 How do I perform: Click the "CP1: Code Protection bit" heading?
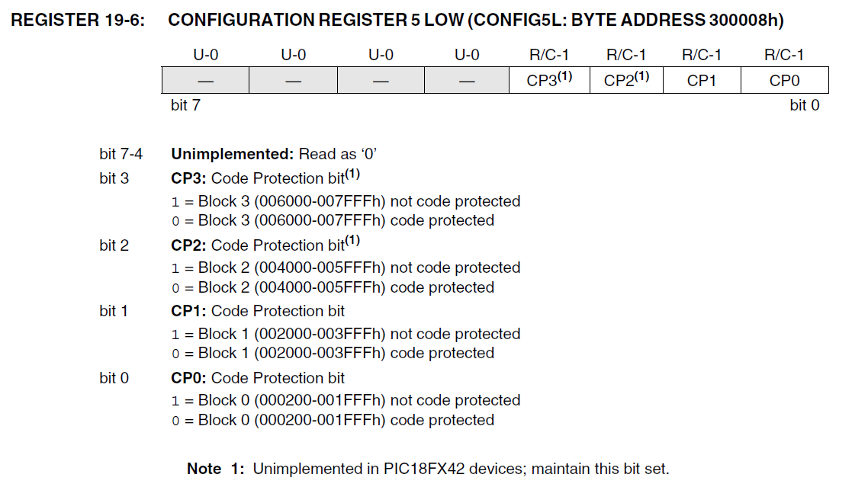tap(258, 311)
